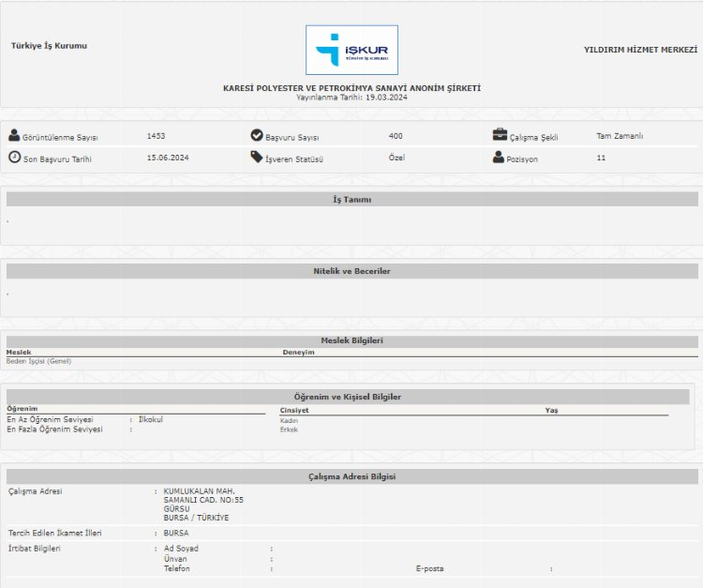Click the briefcase icon beside Çalışma Şekli
The width and height of the screenshot is (703, 588).
point(500,135)
